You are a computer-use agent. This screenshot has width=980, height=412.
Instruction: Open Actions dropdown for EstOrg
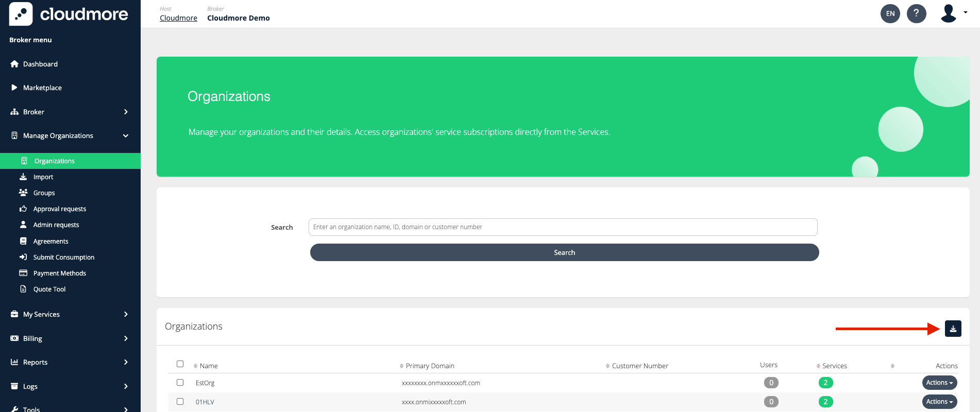[x=939, y=383]
